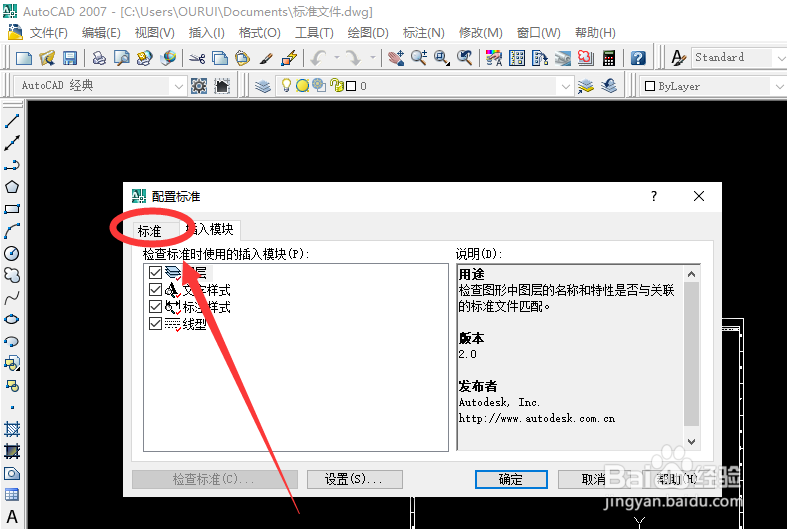This screenshot has width=787, height=529.
Task: Confirm with the 确定 button
Action: [511, 479]
